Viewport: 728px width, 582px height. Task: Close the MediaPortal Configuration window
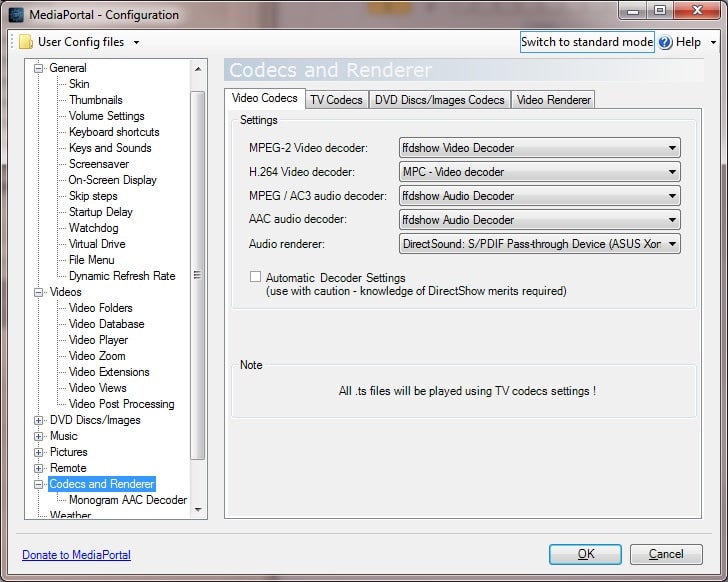[x=697, y=10]
